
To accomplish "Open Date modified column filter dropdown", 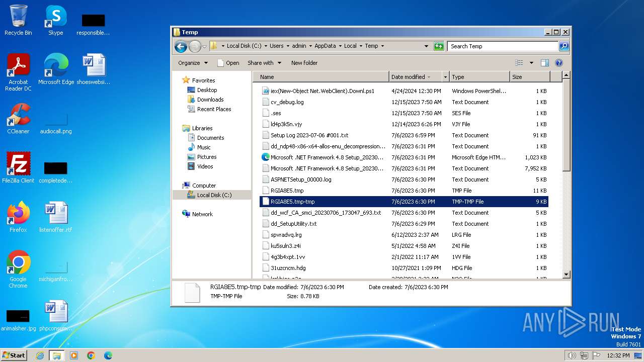I will [445, 77].
